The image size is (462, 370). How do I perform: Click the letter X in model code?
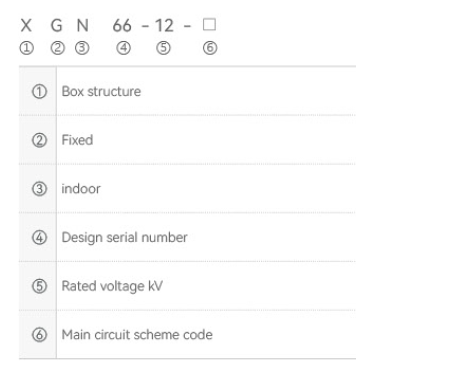pos(26,25)
